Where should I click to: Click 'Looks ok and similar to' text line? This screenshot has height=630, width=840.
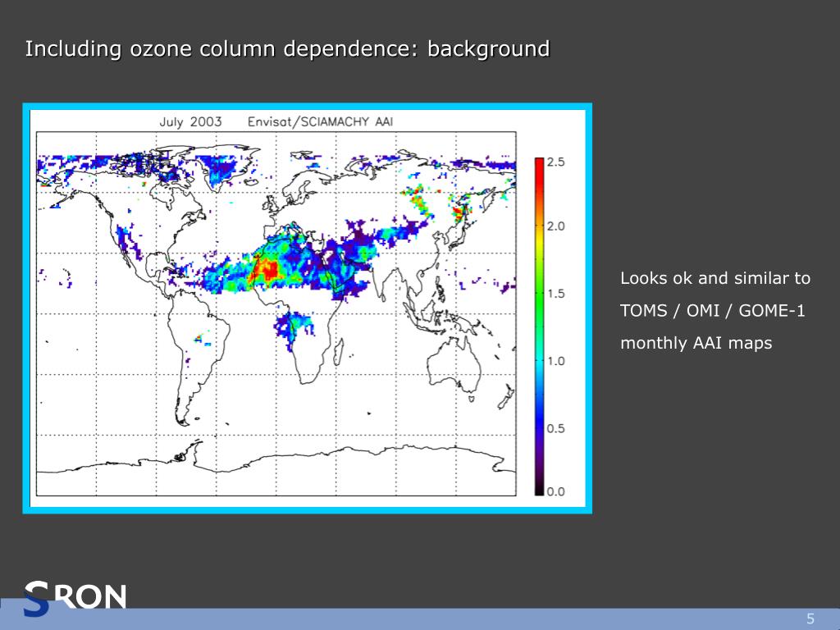tap(715, 279)
